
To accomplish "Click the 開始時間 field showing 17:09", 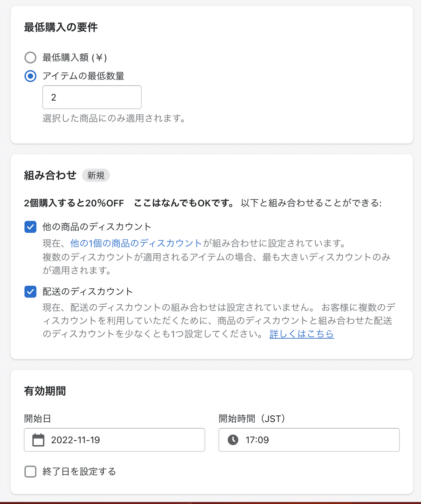I will coord(309,440).
